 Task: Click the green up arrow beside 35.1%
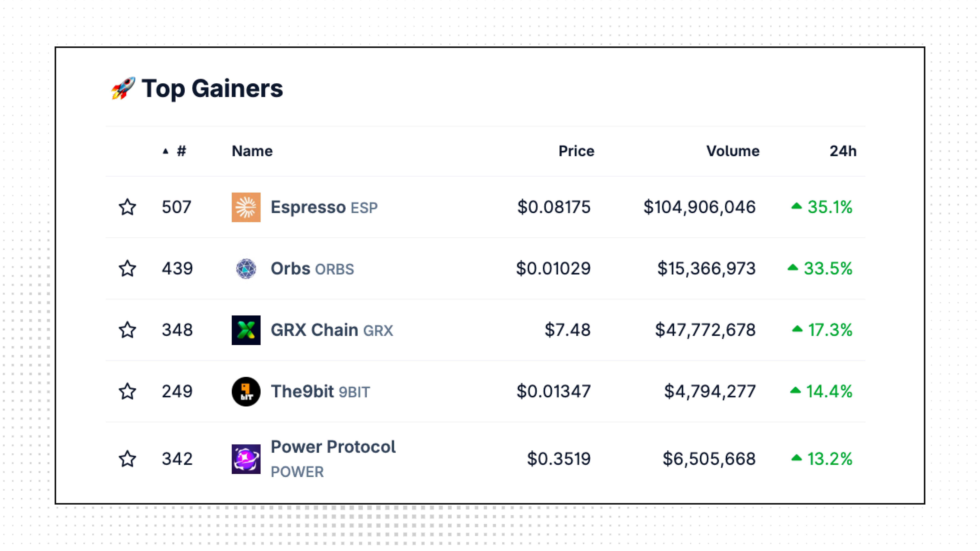pyautogui.click(x=796, y=206)
